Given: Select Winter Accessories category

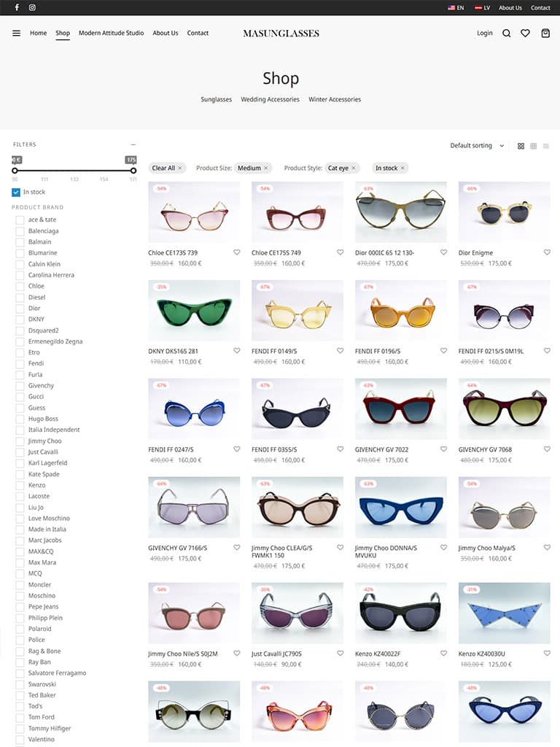Looking at the screenshot, I should (x=335, y=99).
